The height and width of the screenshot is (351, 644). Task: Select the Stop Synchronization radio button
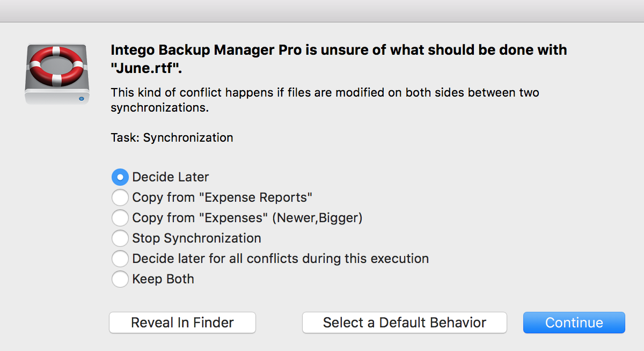[x=120, y=238]
